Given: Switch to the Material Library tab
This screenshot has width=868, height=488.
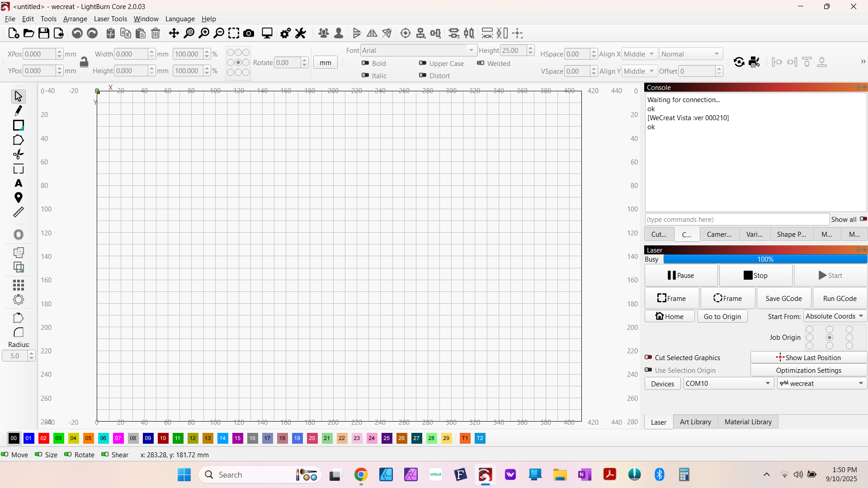Looking at the screenshot, I should tap(748, 422).
